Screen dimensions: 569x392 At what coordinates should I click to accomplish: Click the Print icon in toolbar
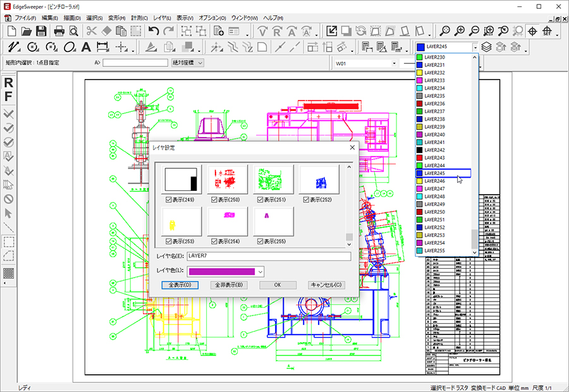coord(59,30)
